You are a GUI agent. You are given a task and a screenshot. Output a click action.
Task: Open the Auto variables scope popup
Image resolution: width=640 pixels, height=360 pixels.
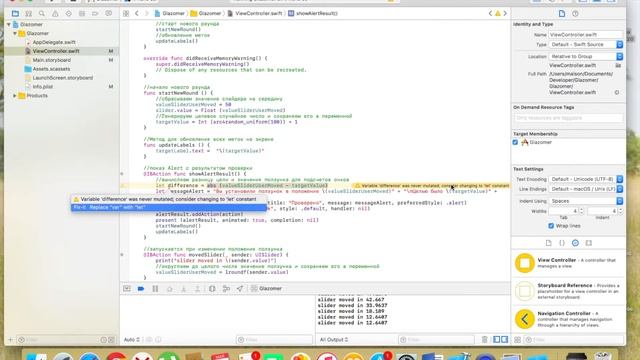132,340
